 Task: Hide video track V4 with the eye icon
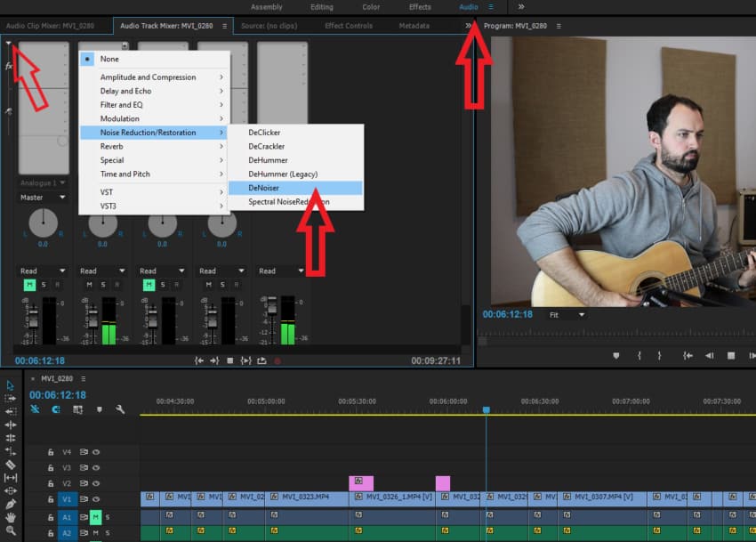96,452
